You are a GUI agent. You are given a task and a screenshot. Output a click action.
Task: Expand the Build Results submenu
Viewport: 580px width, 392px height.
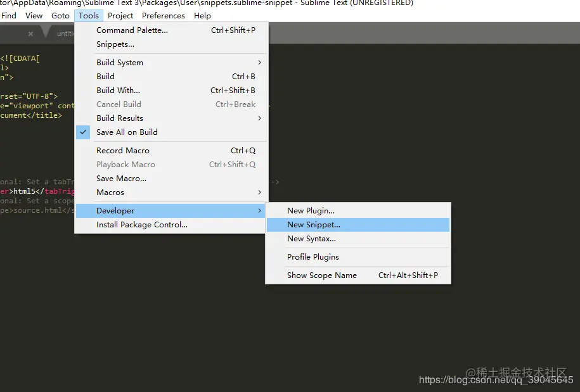point(171,118)
